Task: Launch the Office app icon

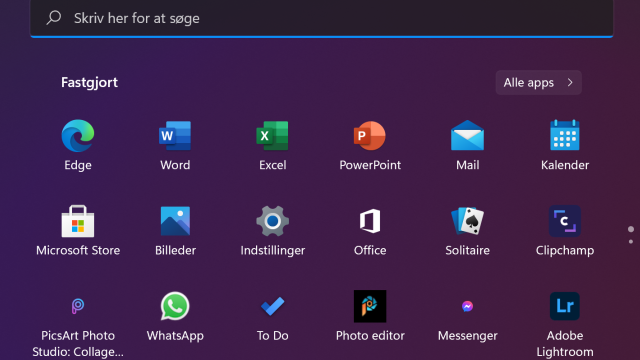Action: coord(370,221)
